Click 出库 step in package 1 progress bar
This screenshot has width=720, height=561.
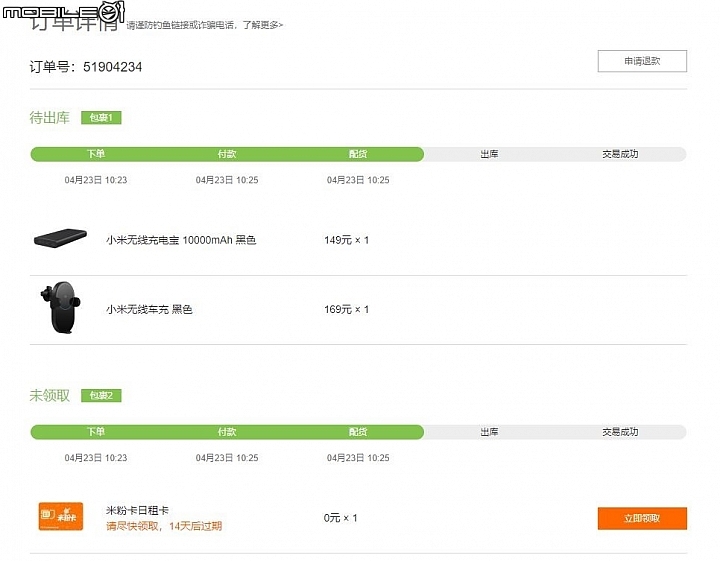[x=489, y=154]
